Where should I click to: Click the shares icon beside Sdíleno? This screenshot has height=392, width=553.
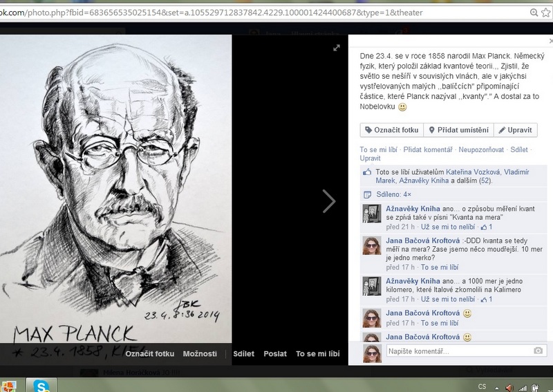(x=367, y=194)
